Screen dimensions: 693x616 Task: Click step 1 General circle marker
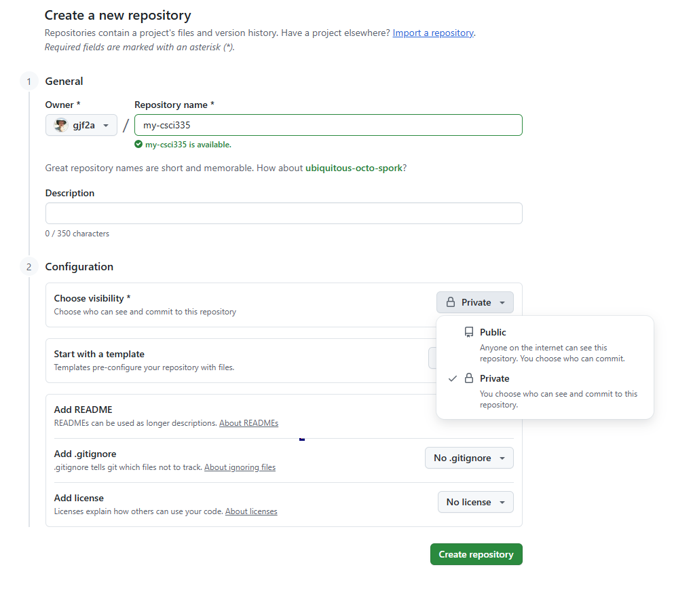(29, 81)
